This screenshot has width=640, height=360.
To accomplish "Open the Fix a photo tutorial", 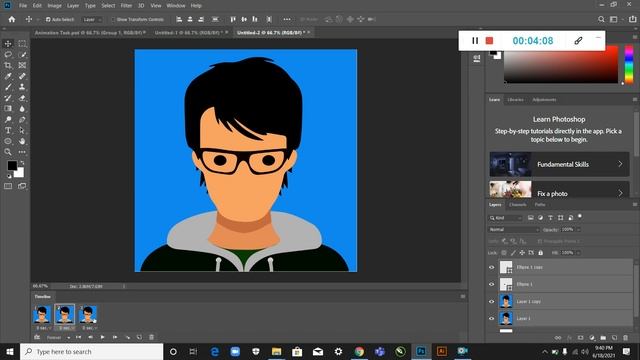I will click(x=559, y=190).
